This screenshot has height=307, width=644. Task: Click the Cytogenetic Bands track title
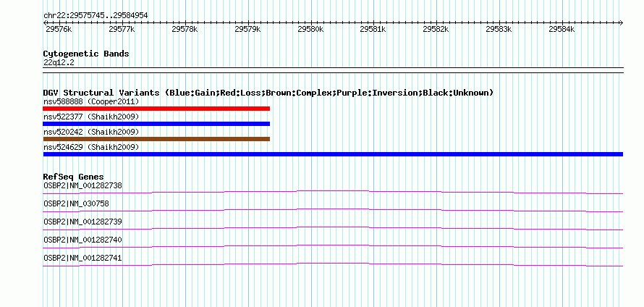[86, 54]
